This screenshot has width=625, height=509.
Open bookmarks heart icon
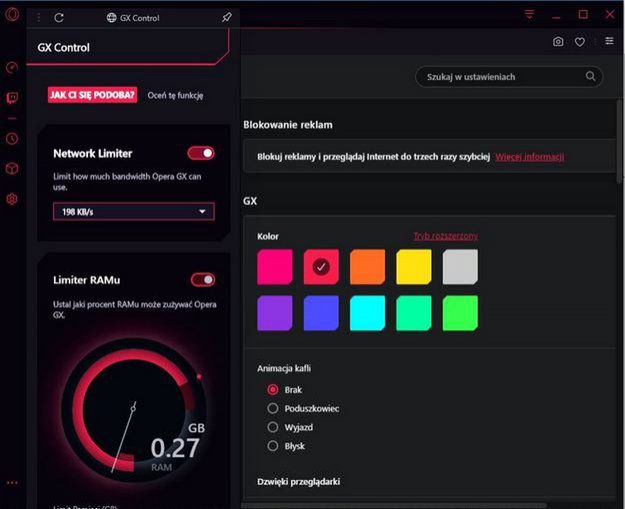pyautogui.click(x=580, y=41)
